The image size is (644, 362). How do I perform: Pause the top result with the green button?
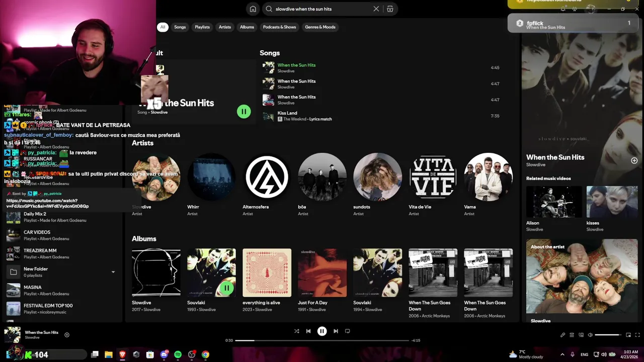pyautogui.click(x=244, y=112)
